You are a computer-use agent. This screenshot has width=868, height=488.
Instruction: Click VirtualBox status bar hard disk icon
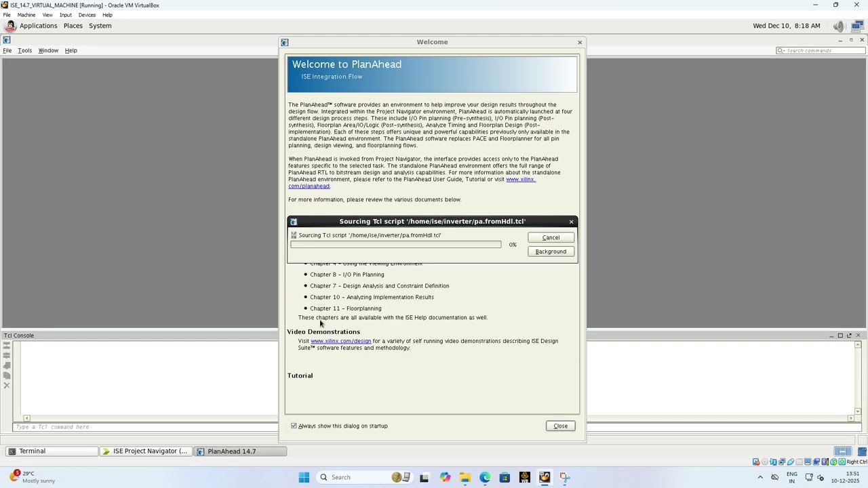pos(756,462)
